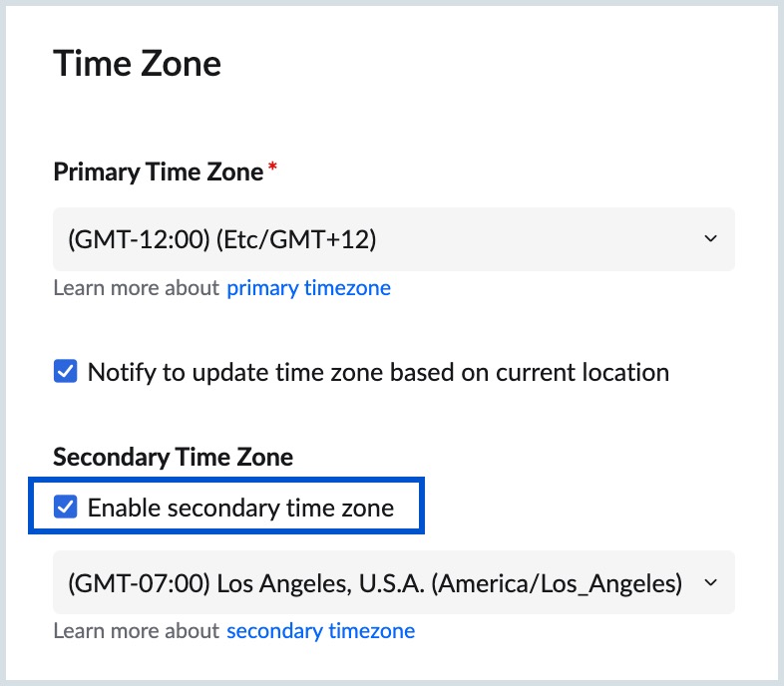Click the (GMT-07:00) offset in the secondary field
The image size is (784, 686).
point(138,582)
